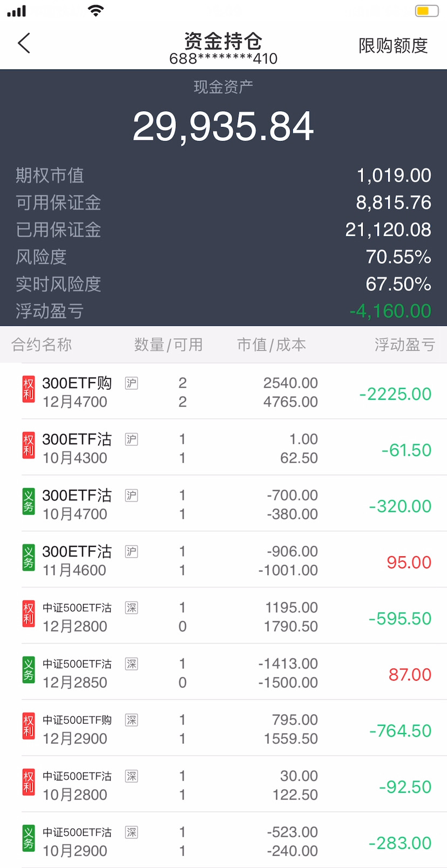Tap the 义务 badge on 300ETF沽 11月4600
The image size is (447, 868).
point(28,558)
